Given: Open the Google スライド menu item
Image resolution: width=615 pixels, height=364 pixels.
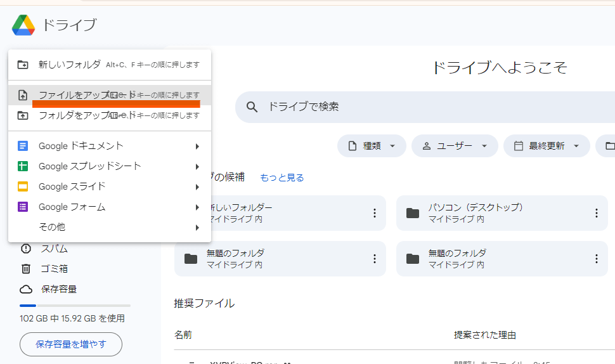Looking at the screenshot, I should [110, 186].
